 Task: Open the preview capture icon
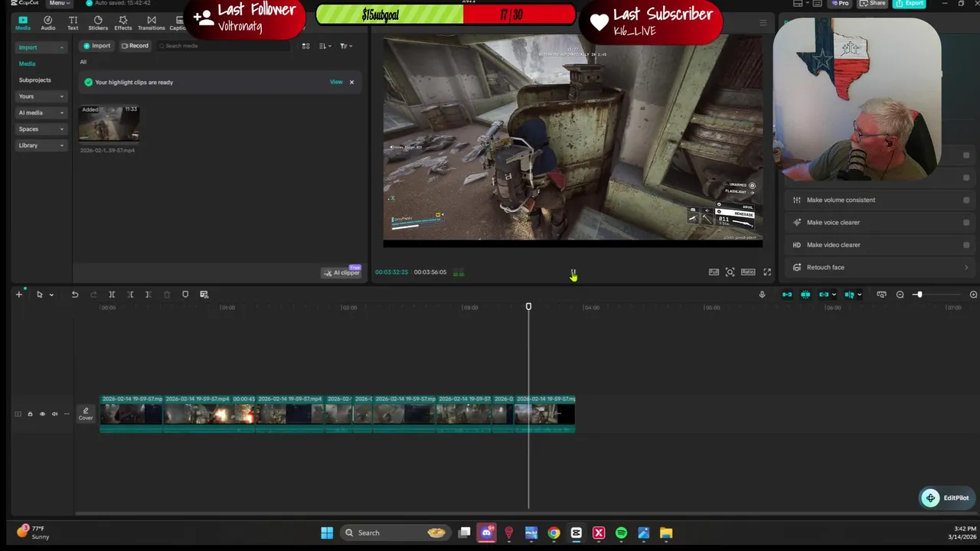[x=730, y=272]
